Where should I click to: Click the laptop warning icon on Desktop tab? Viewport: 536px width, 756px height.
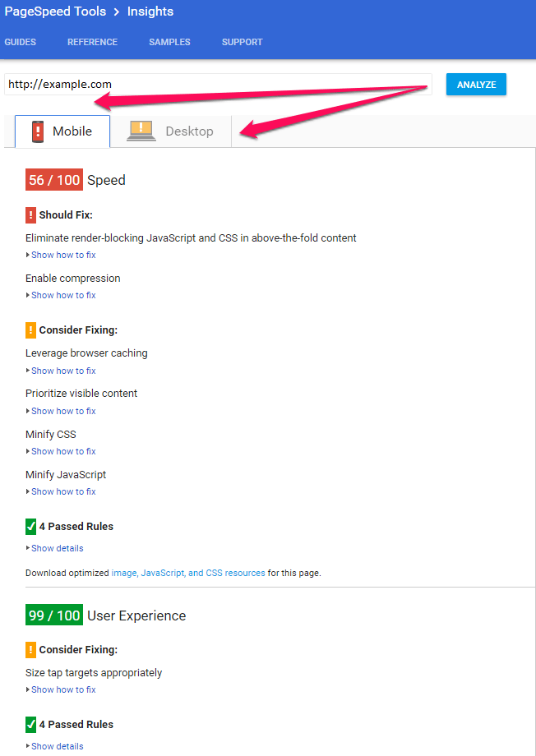(141, 131)
